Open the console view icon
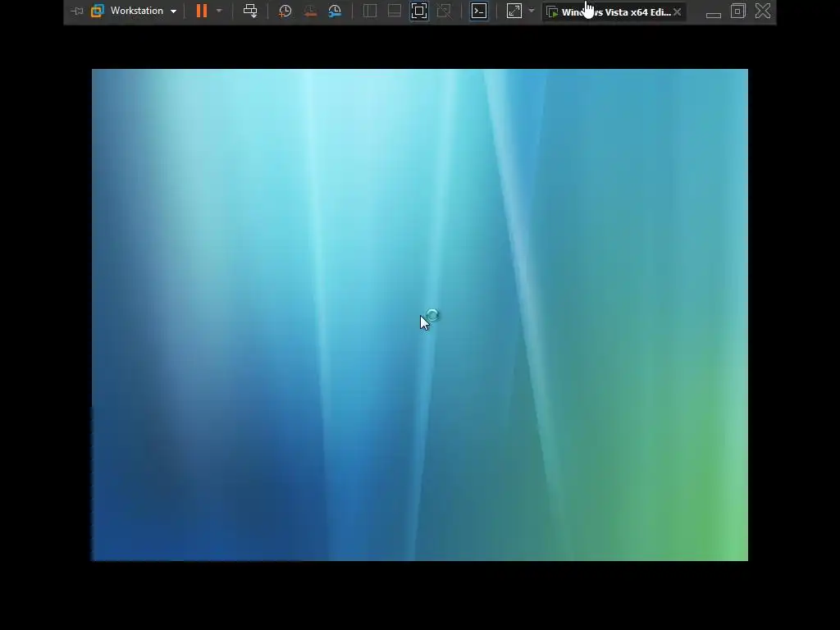 coord(479,11)
